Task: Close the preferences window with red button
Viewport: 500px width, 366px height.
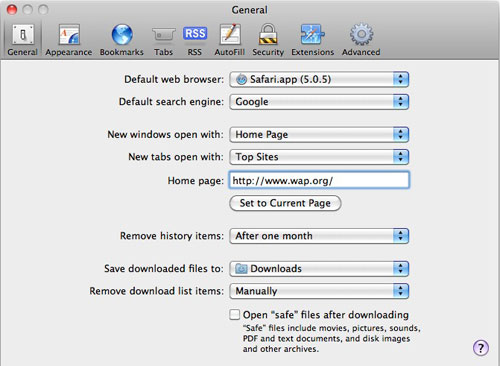Action: (12, 10)
